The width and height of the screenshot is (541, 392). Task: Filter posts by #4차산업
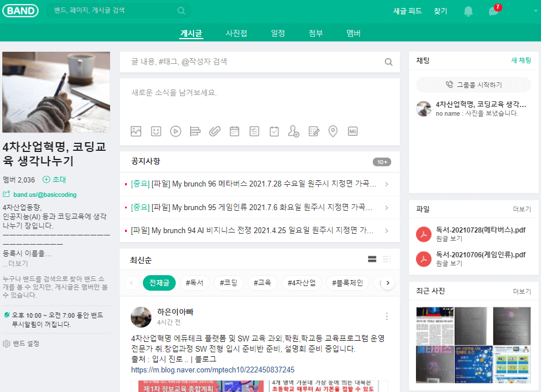(x=301, y=283)
